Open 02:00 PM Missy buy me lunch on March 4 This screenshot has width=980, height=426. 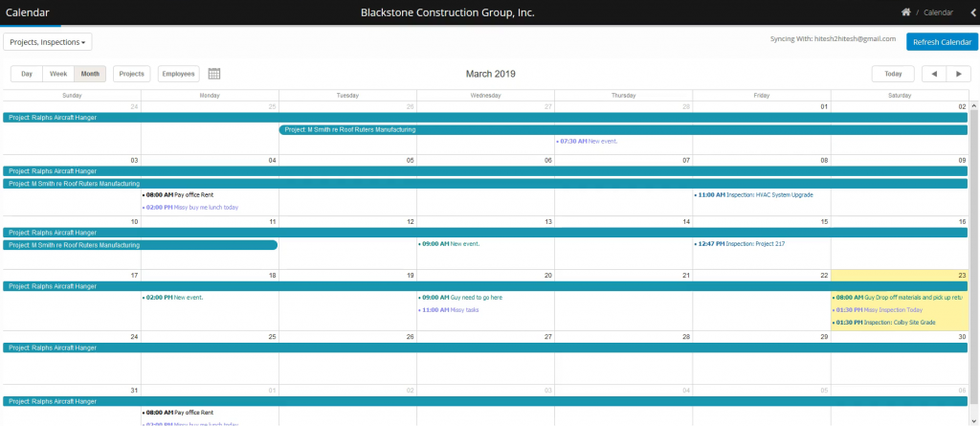[x=190, y=207]
